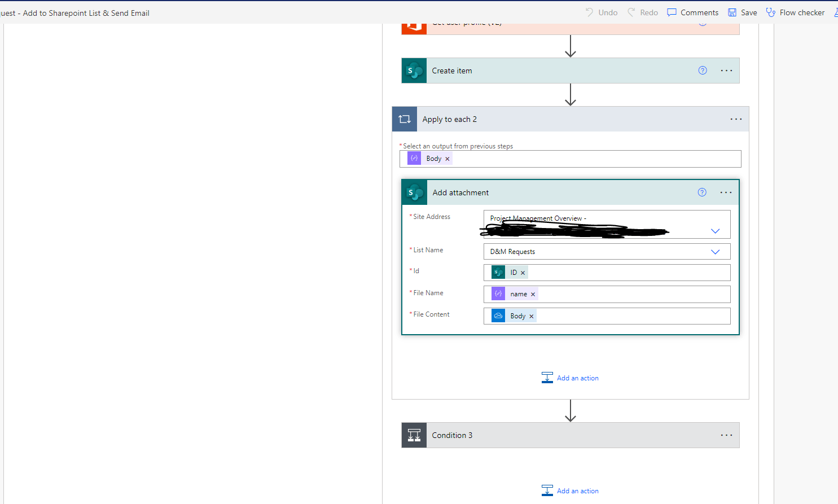
Task: Click the Office icon on Get user profile
Action: [x=414, y=28]
